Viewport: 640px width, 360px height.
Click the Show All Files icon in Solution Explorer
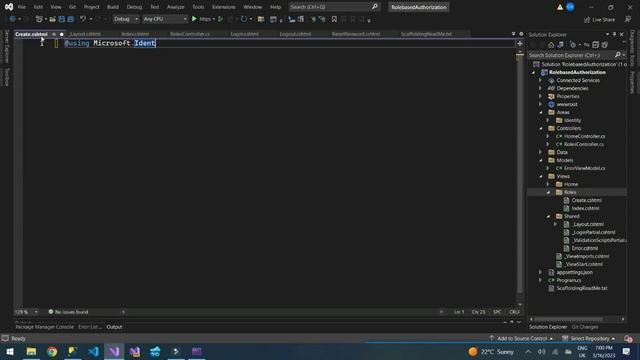604,45
